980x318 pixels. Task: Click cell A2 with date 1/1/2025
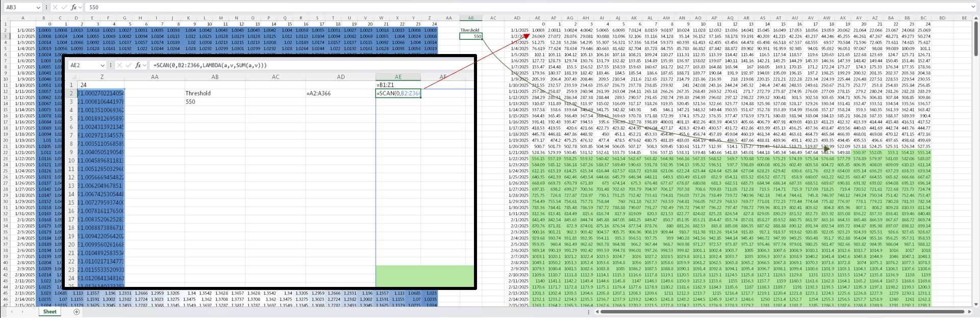click(x=23, y=30)
